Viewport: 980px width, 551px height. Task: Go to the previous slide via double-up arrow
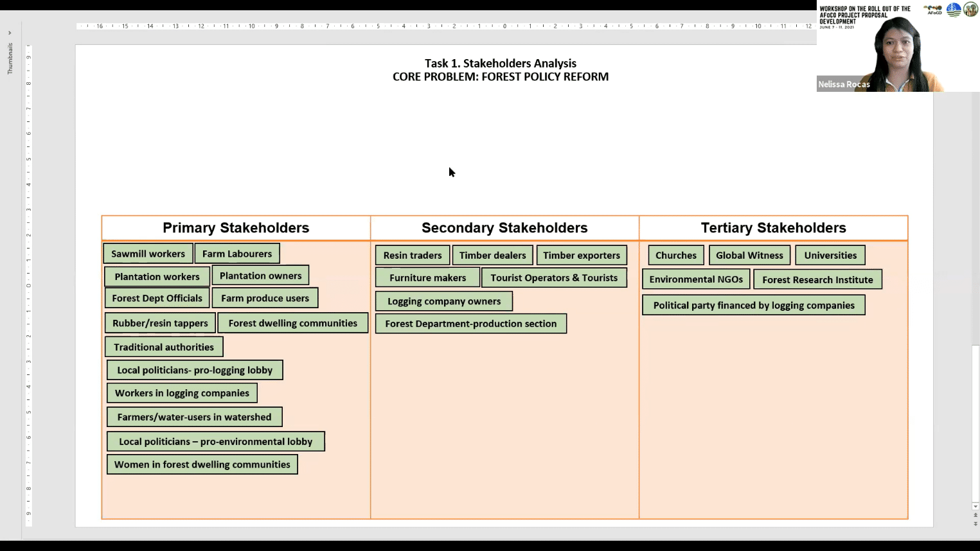click(x=976, y=516)
